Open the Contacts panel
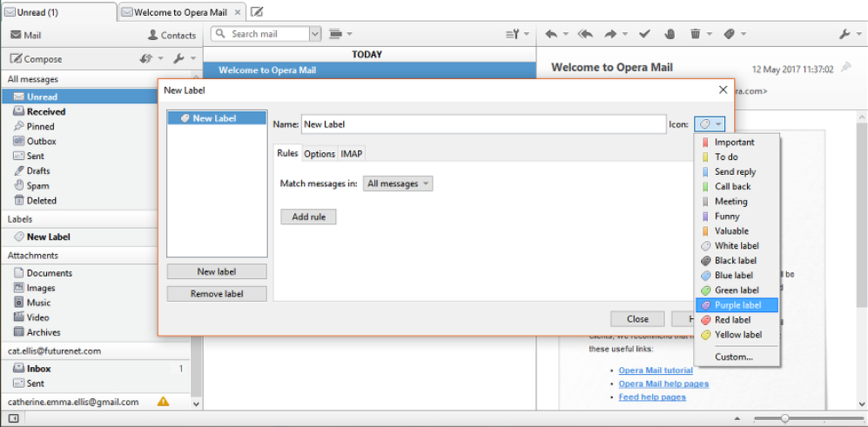 coord(172,36)
